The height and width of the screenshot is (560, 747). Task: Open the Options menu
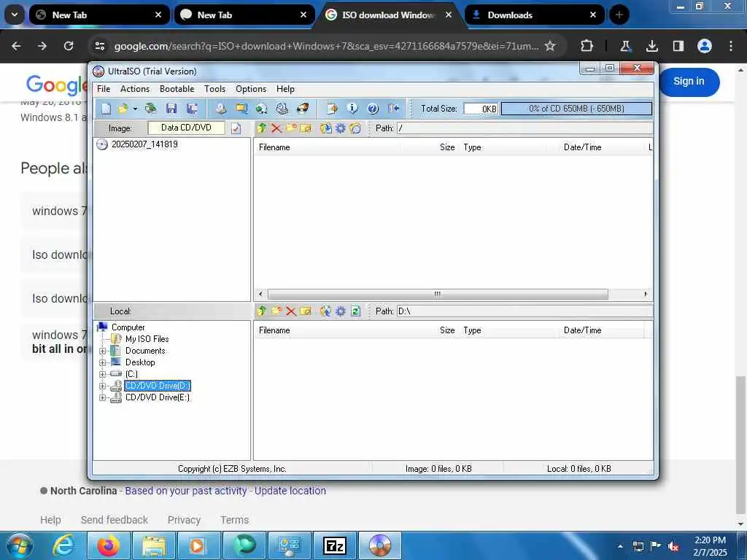click(x=251, y=89)
